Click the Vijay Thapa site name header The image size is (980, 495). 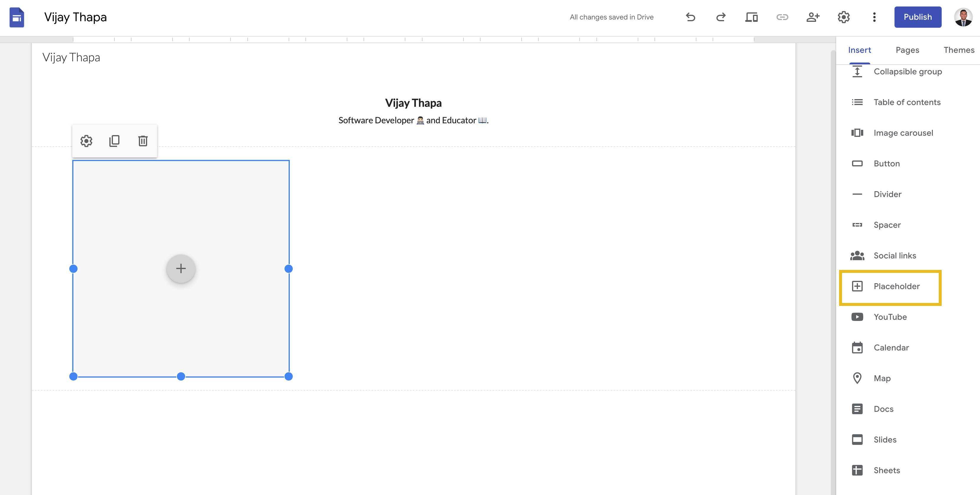(x=71, y=58)
